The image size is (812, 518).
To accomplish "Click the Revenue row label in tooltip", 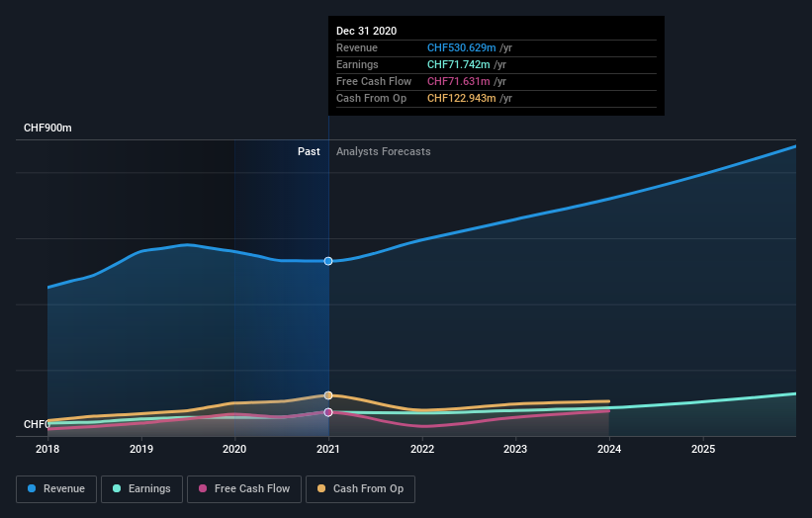I will click(357, 48).
